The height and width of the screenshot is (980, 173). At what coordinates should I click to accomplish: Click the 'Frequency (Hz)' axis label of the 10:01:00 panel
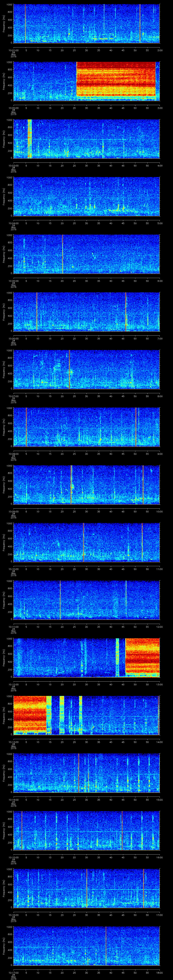(x=4, y=24)
